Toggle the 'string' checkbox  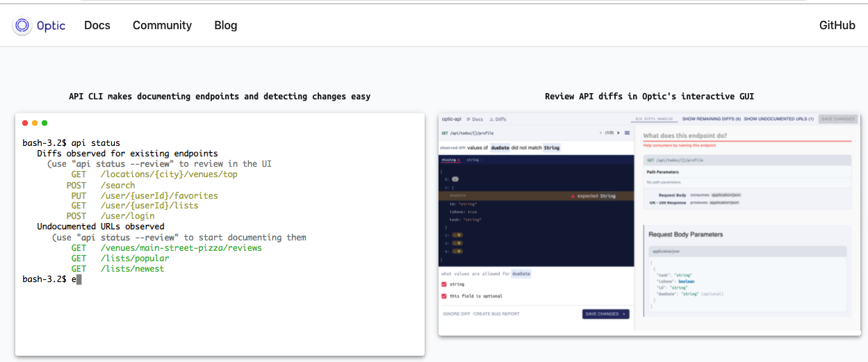(x=444, y=284)
